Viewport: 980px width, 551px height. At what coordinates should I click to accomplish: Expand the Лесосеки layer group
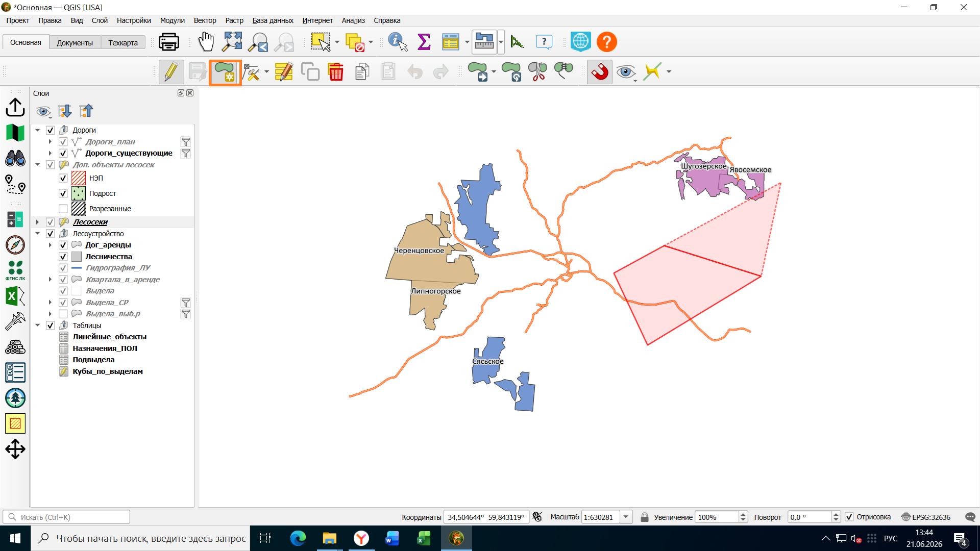37,222
